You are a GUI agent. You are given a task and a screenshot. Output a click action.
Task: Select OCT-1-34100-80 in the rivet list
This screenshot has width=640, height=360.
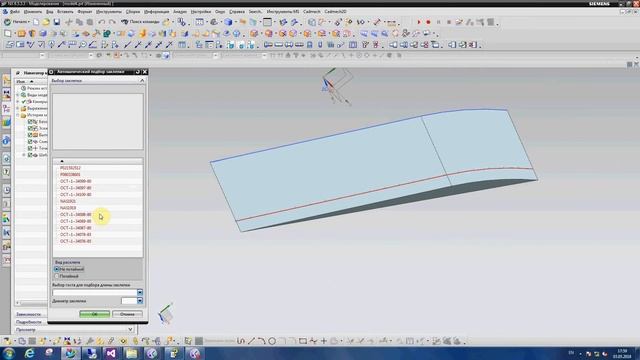pyautogui.click(x=76, y=195)
